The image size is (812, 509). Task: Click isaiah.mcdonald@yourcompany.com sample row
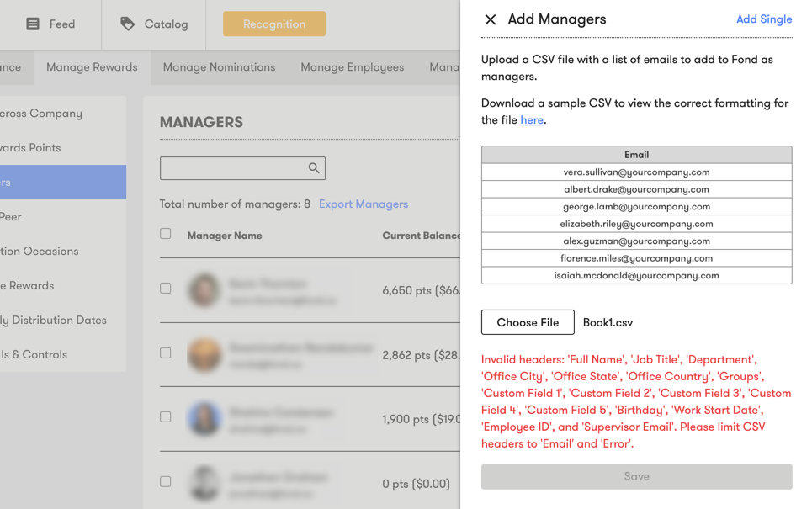(x=636, y=275)
